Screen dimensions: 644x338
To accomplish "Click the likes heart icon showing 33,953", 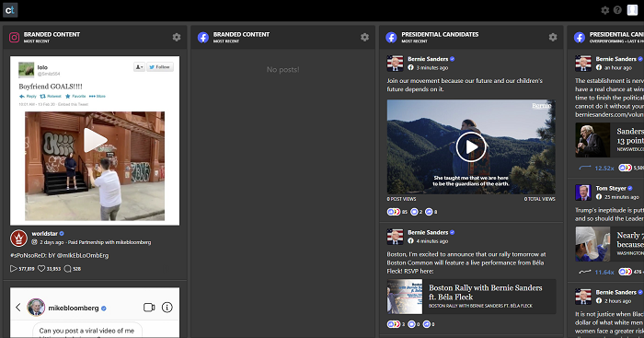I will pos(41,269).
